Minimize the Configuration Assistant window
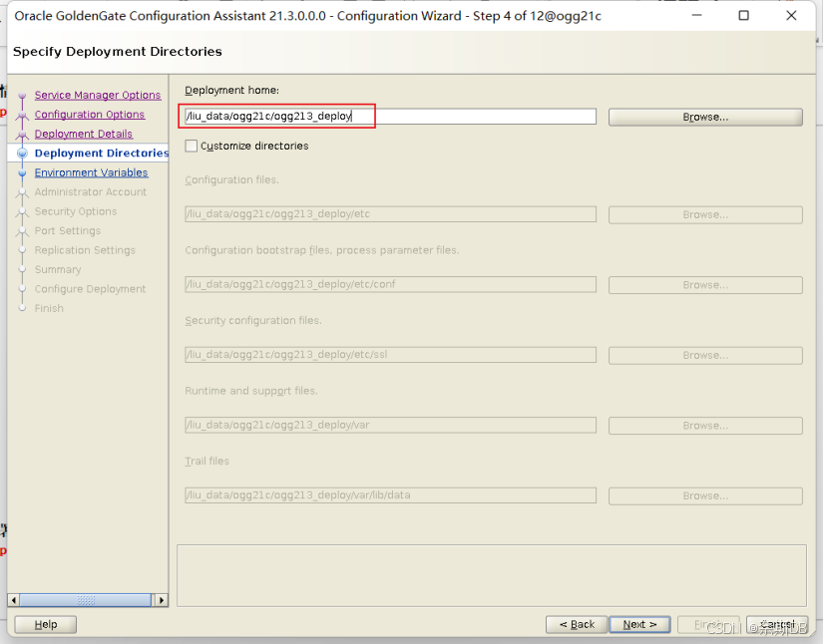This screenshot has height=644, width=823. (697, 16)
